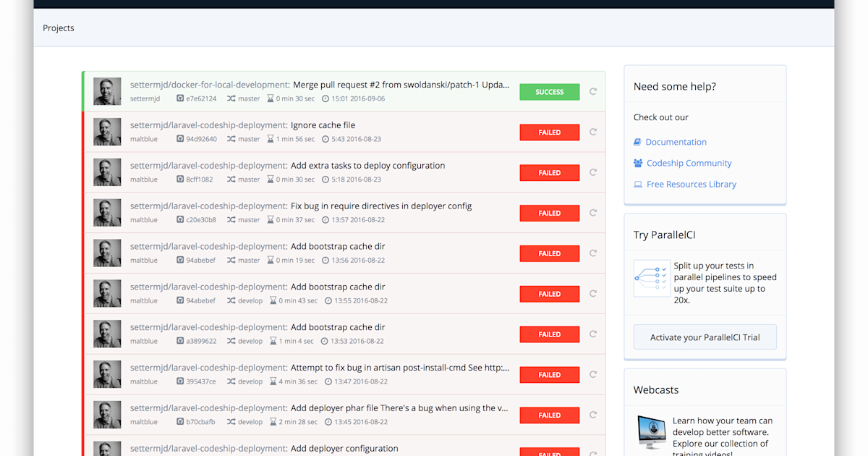Click commit hash a3899622
868x456 pixels.
coord(201,341)
